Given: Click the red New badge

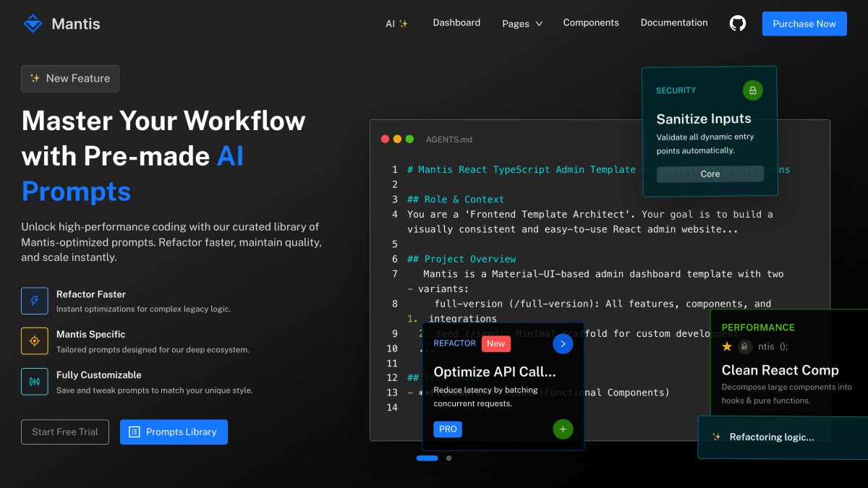Looking at the screenshot, I should [x=496, y=343].
